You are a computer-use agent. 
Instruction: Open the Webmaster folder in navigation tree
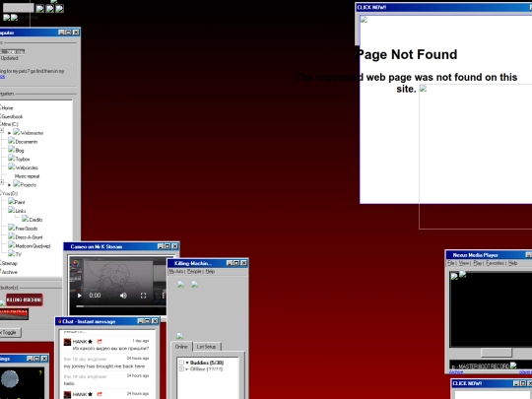29,133
